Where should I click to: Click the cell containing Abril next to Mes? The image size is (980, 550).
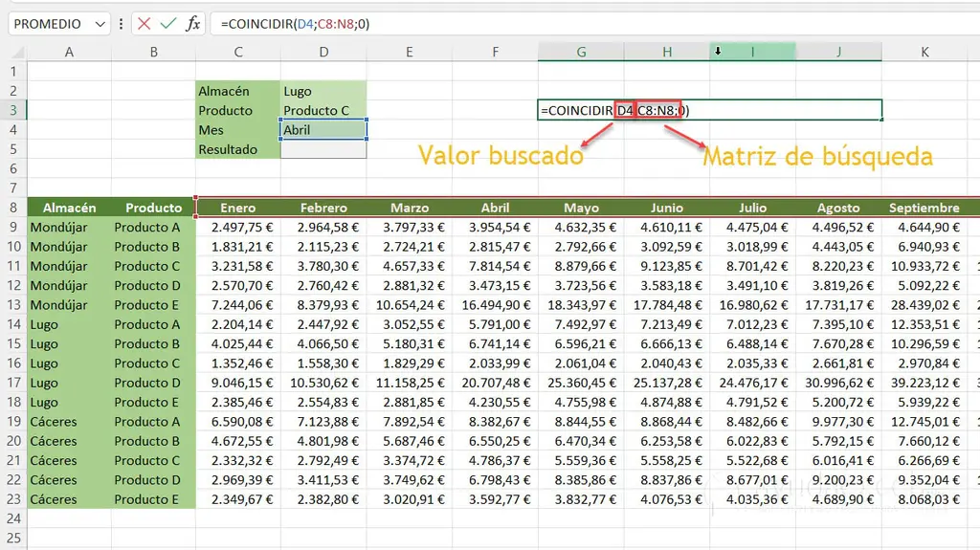click(323, 130)
